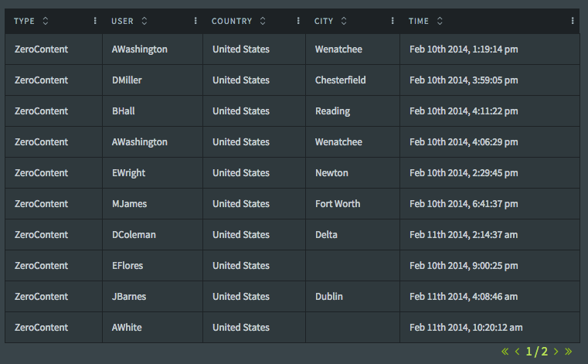Open the CITY column three-dot menu
Image resolution: width=588 pixels, height=364 pixels.
click(x=393, y=21)
